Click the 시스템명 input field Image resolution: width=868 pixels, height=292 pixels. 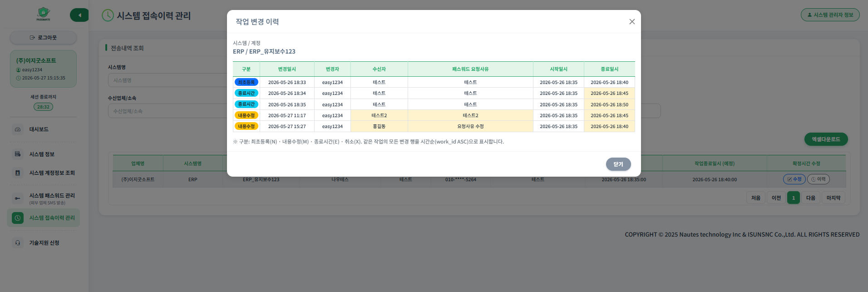coord(168,80)
